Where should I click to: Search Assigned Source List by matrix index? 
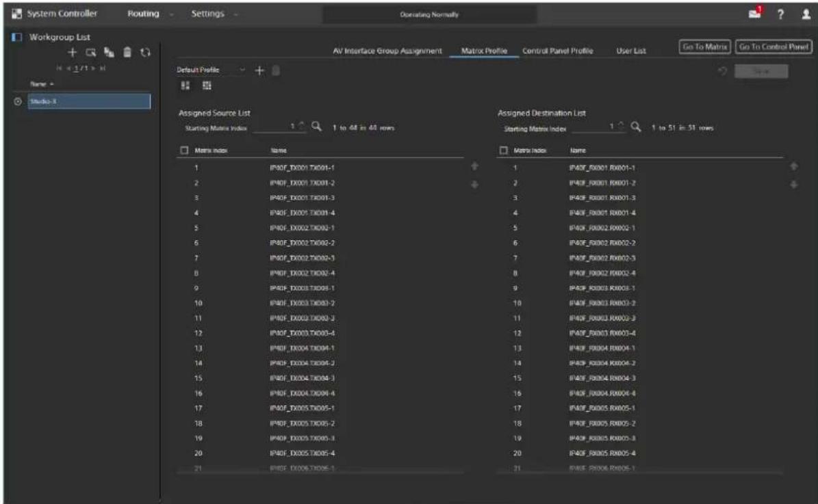tap(316, 127)
